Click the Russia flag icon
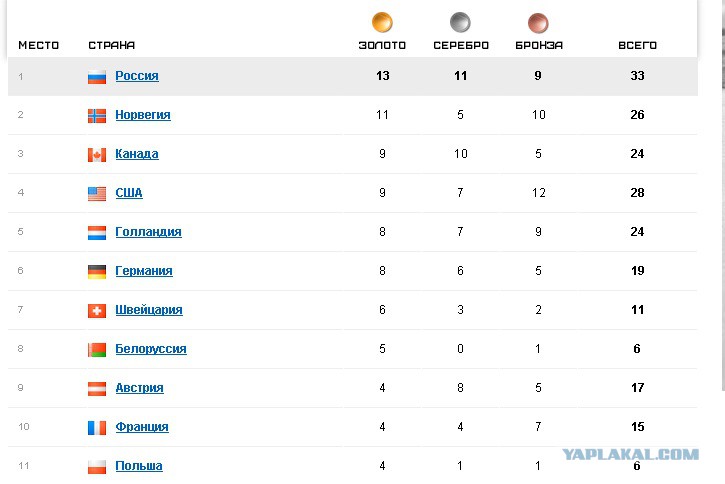Viewport: 725px width, 484px height. pyautogui.click(x=97, y=76)
